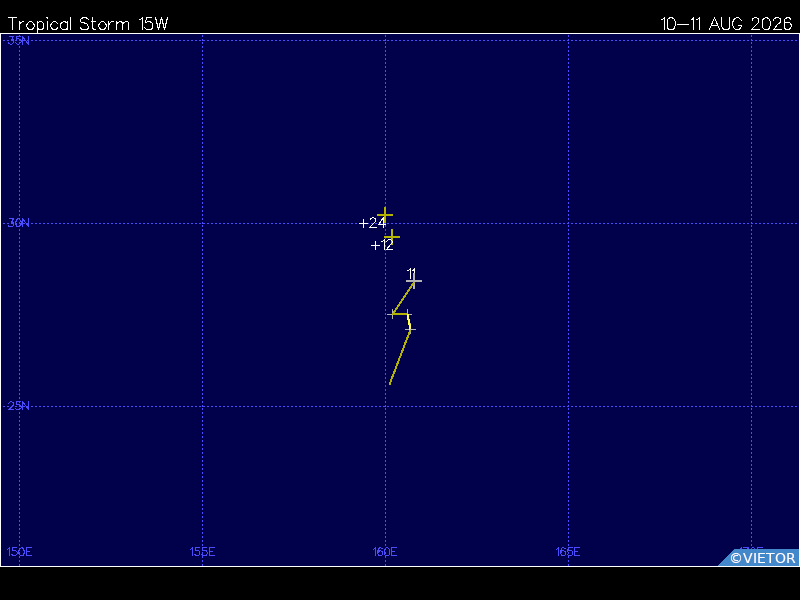800x600 pixels.
Task: Click the current position marker labeled 11
Action: (x=414, y=281)
